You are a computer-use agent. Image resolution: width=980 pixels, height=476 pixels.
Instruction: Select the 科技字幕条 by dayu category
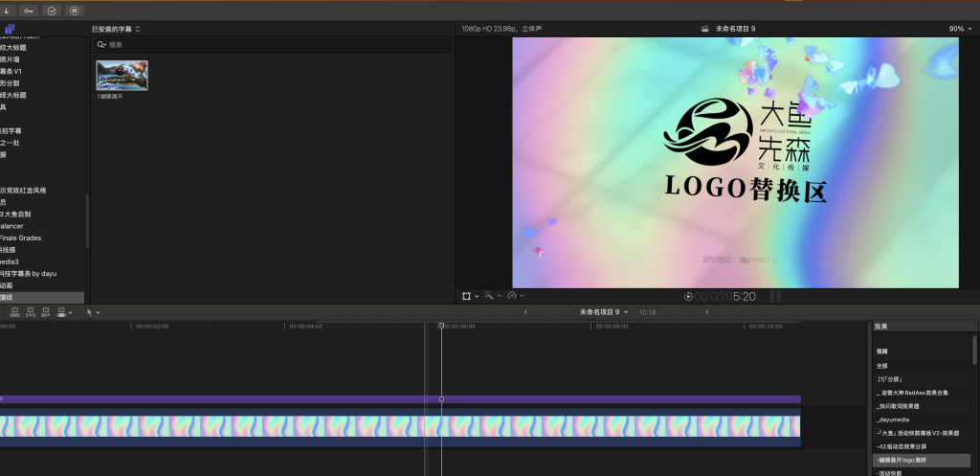[28, 273]
